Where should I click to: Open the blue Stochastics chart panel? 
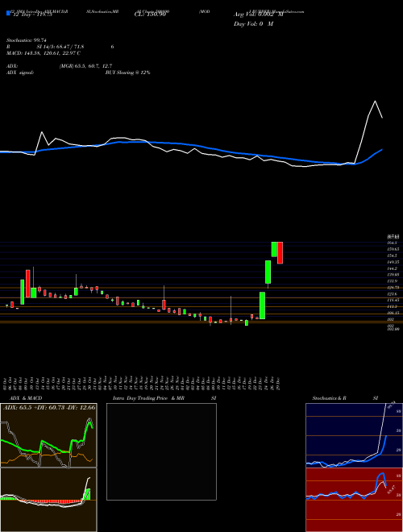click(x=354, y=435)
